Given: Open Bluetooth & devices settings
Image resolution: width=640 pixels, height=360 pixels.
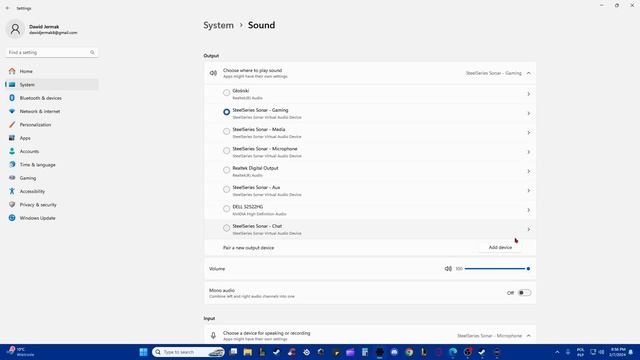Looking at the screenshot, I should 52,98.
